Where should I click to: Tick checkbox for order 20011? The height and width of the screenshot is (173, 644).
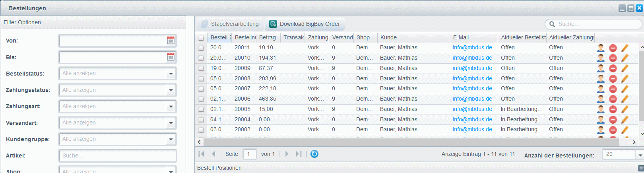[x=201, y=48]
